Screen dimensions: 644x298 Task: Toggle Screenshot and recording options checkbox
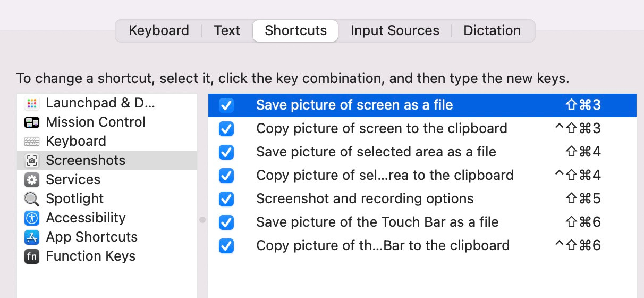point(226,199)
